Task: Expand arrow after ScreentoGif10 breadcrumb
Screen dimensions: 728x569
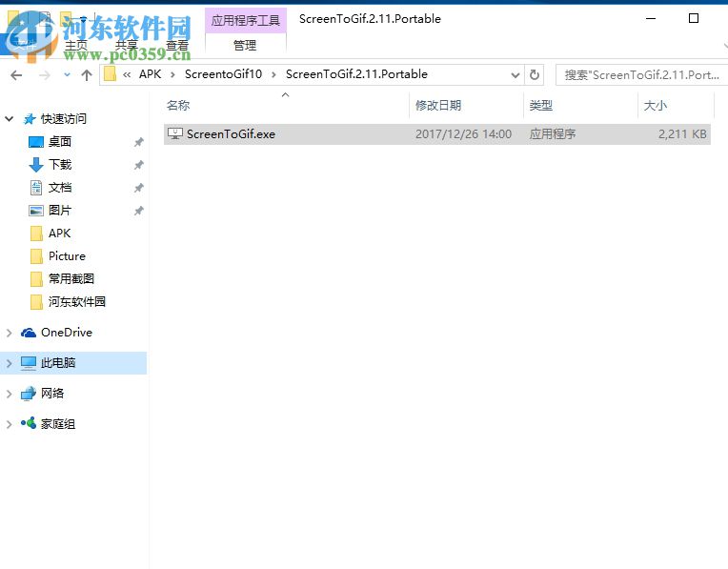Action: pyautogui.click(x=273, y=74)
